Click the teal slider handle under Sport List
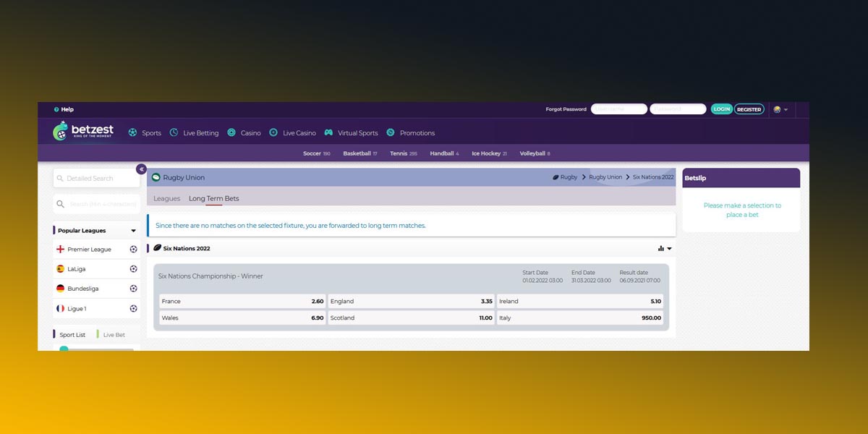The width and height of the screenshot is (868, 434). (x=64, y=349)
